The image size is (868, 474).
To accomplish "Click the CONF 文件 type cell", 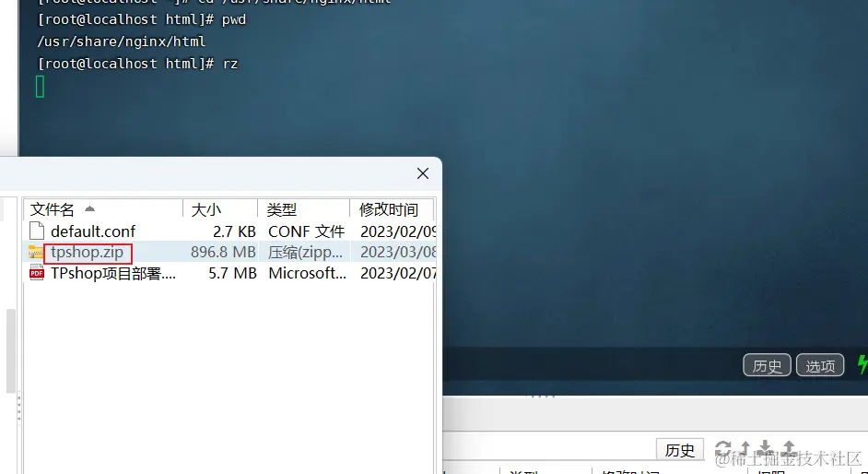I will pyautogui.click(x=307, y=231).
